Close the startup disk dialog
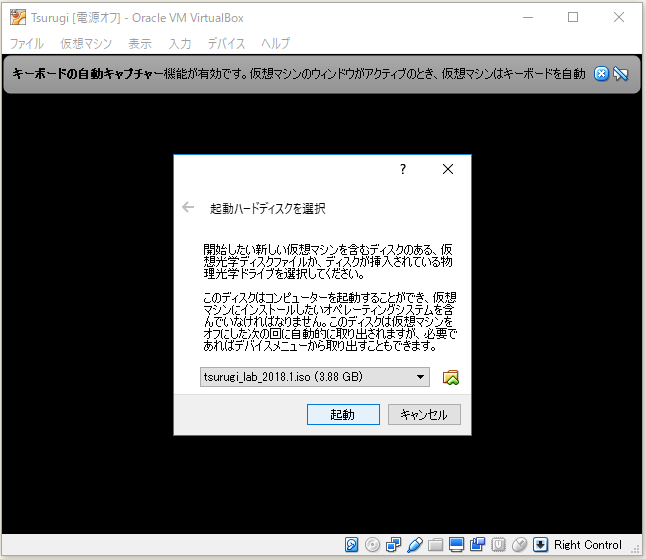The height and width of the screenshot is (559, 646). pos(448,169)
